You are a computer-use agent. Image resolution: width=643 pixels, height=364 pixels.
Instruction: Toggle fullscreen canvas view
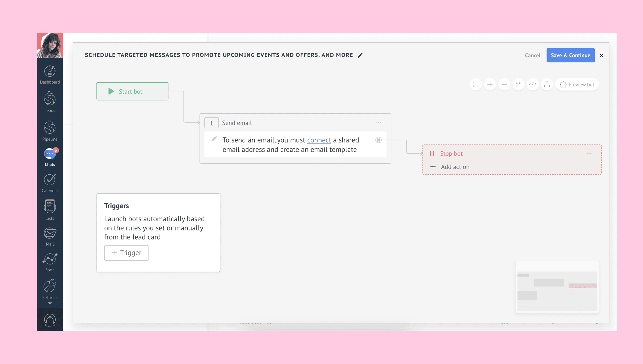click(x=475, y=85)
